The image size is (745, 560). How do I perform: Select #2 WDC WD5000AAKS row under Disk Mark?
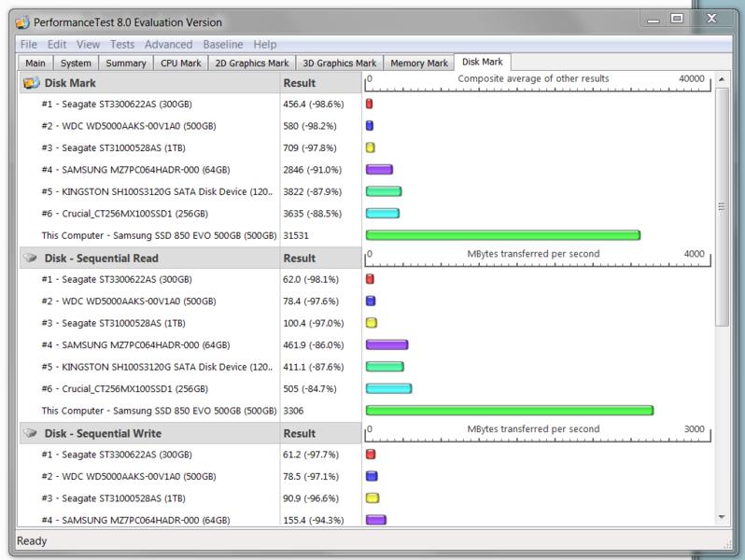pyautogui.click(x=129, y=126)
